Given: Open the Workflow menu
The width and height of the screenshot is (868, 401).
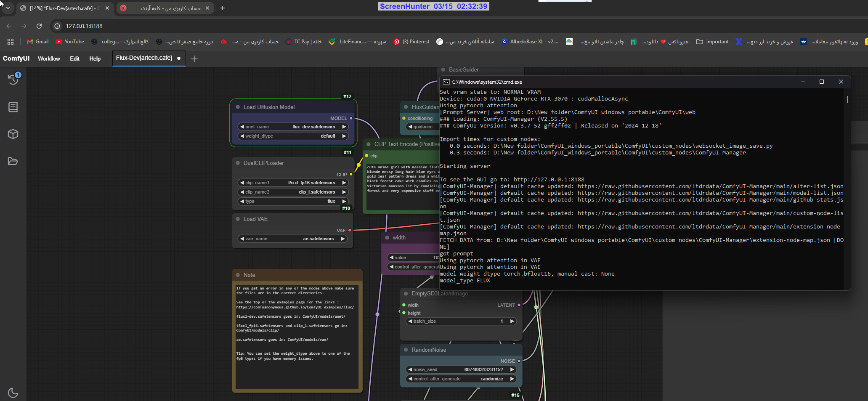Looking at the screenshot, I should [49, 58].
